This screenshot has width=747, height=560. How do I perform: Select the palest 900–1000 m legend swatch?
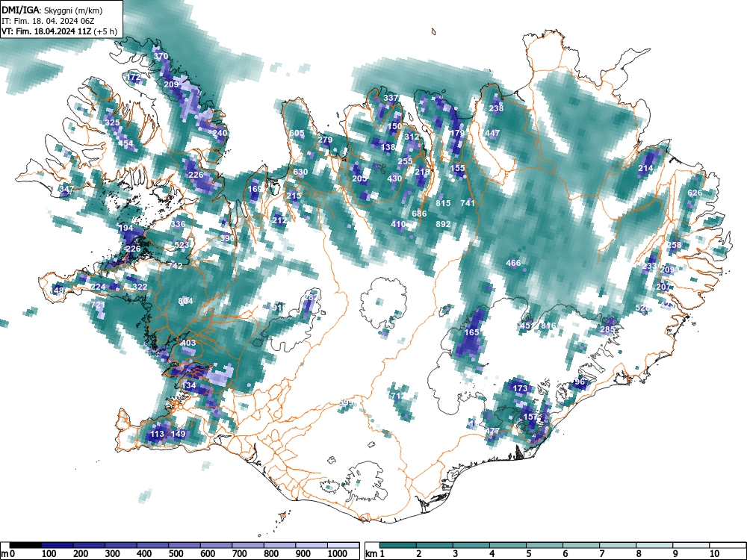(x=311, y=545)
